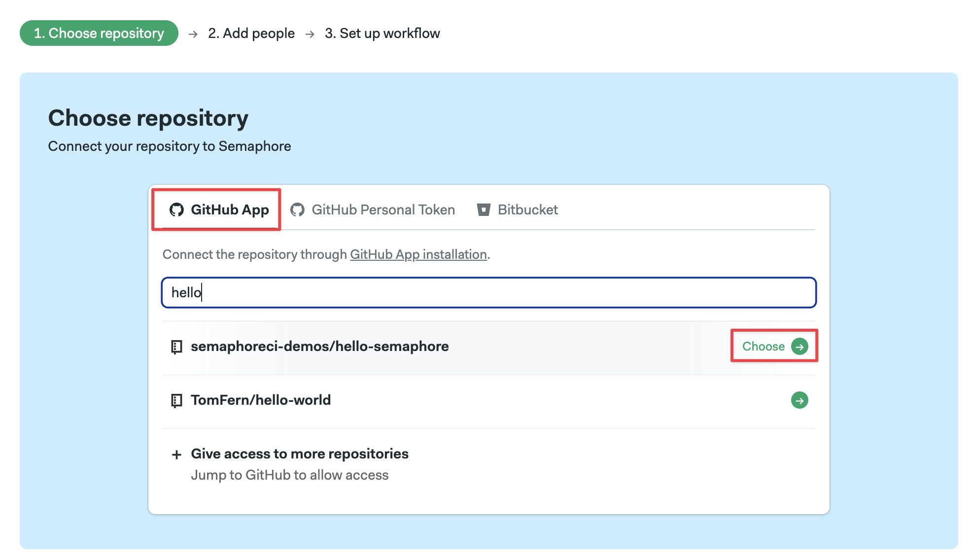Click plus icon beside Give access
This screenshot has height=560, width=972.
176,454
